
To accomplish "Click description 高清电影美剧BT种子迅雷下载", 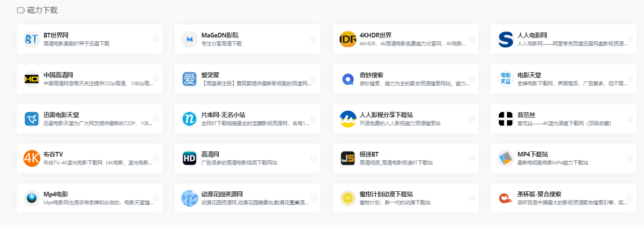I will point(76,44).
